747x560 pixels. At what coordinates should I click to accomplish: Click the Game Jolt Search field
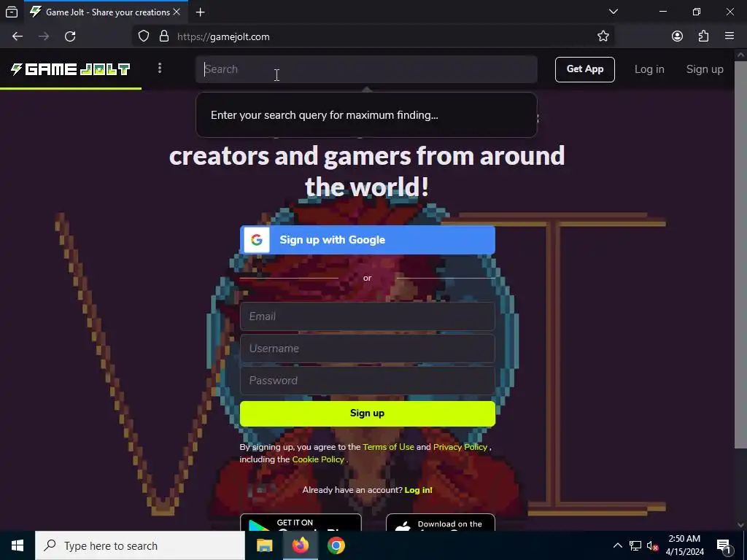pyautogui.click(x=366, y=69)
